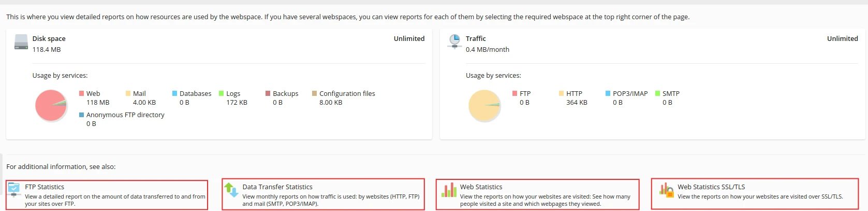This screenshot has height=211, width=868.
Task: Click the yellow Mail legend swatch
Action: [128, 93]
